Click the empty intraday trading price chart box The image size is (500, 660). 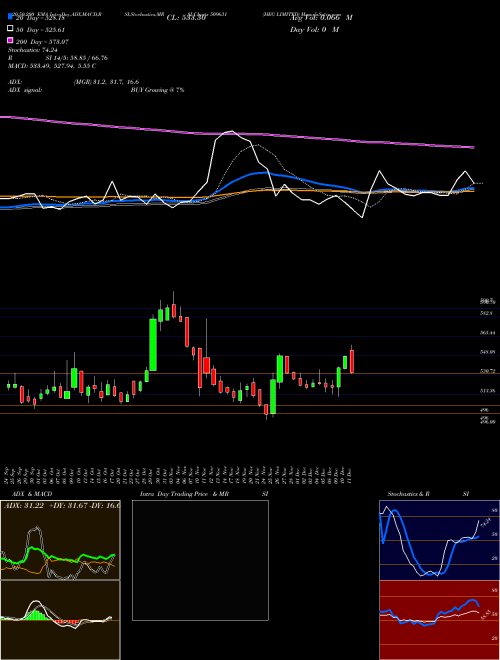[200, 560]
